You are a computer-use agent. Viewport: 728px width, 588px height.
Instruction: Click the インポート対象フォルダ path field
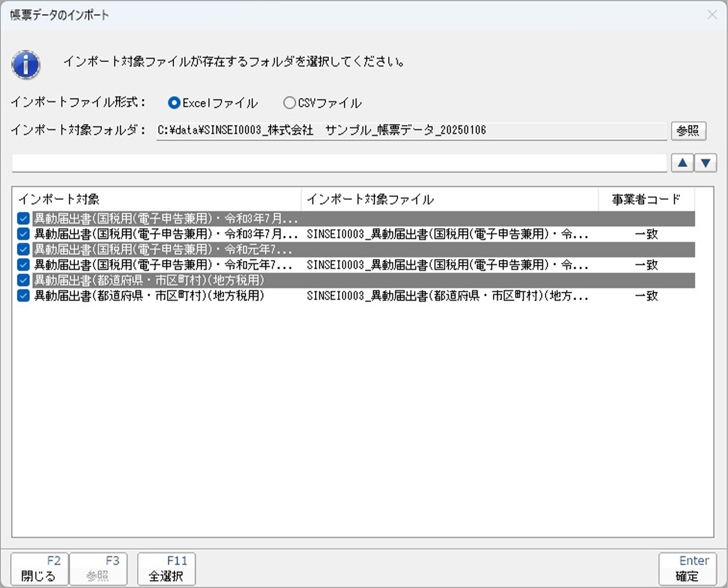coord(411,130)
